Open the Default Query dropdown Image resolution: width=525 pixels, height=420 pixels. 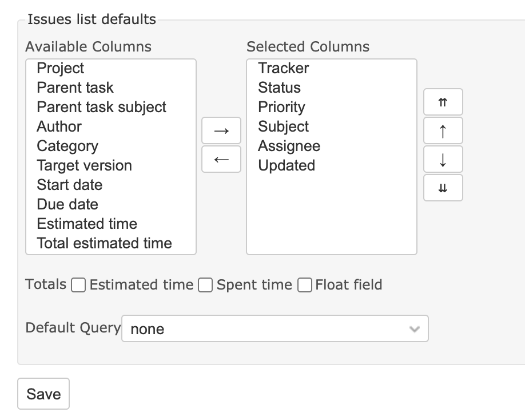pyautogui.click(x=275, y=329)
